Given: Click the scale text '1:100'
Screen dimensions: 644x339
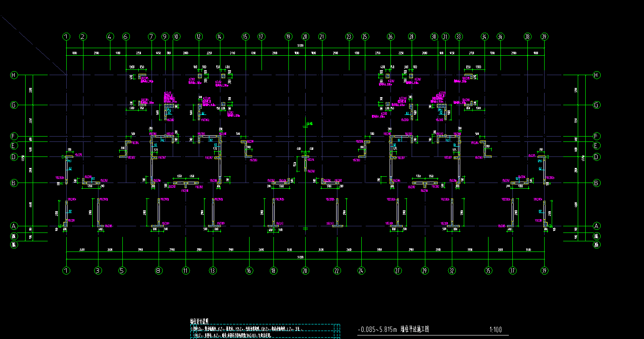Looking at the screenshot, I should point(496,329).
